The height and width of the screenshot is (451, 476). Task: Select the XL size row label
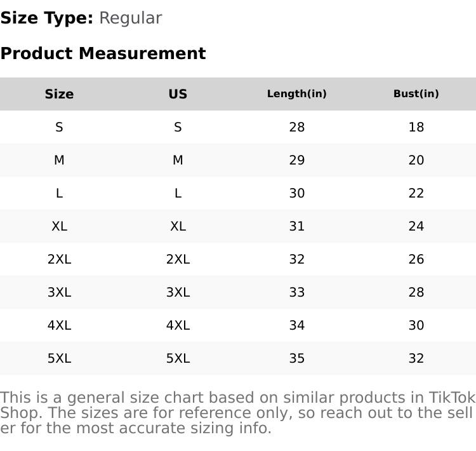point(59,226)
